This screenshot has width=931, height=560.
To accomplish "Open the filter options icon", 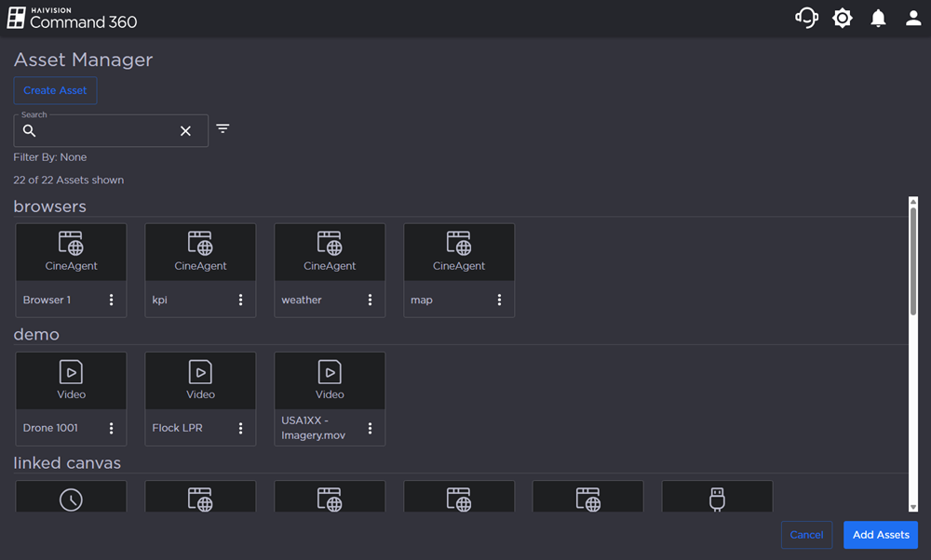I will click(223, 128).
